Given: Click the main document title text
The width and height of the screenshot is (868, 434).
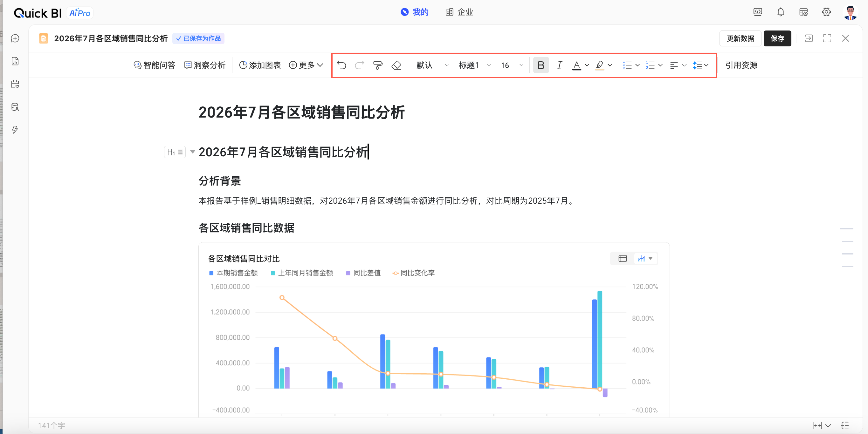Looking at the screenshot, I should click(x=302, y=112).
